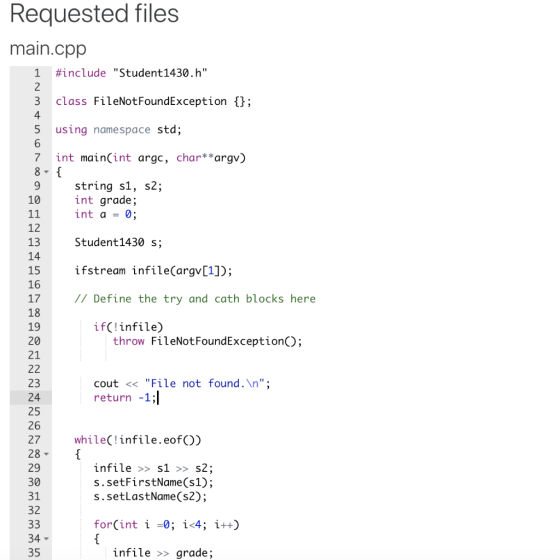This screenshot has width=560, height=560.
Task: Click 'ifstream infile(argv[1]);' line
Action: click(153, 271)
